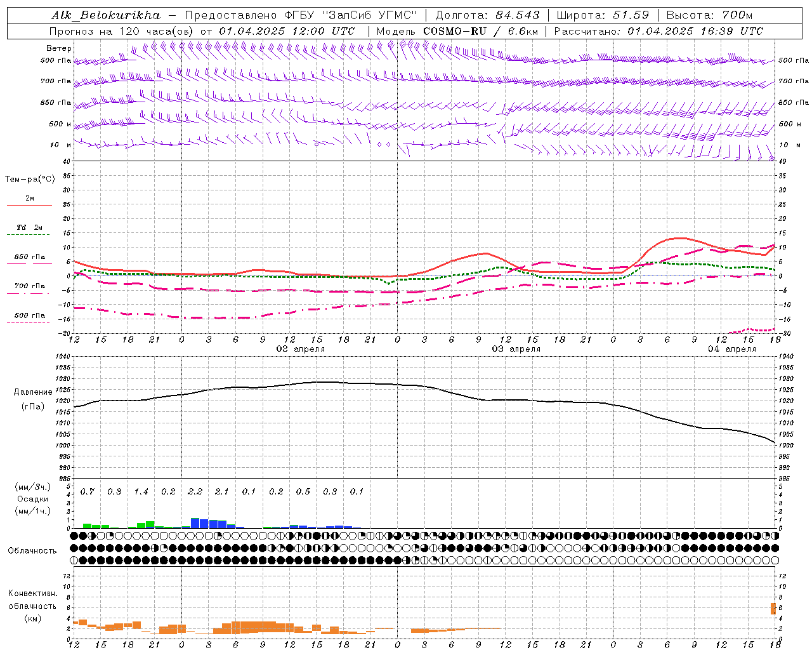Click the 2м temperature legend entry
This screenshot has width=812, height=650.
point(30,199)
